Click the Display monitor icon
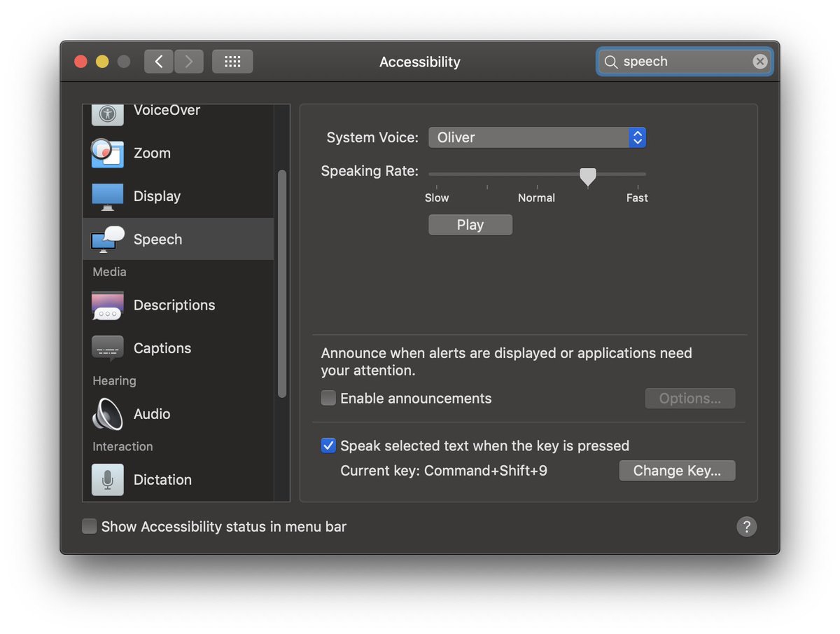The height and width of the screenshot is (634, 840). [x=107, y=197]
